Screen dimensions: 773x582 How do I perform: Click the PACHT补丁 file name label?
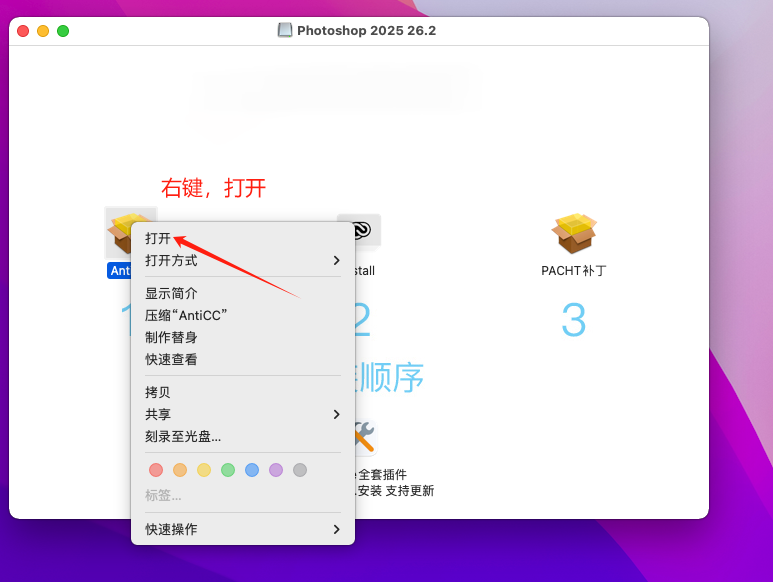pos(574,271)
